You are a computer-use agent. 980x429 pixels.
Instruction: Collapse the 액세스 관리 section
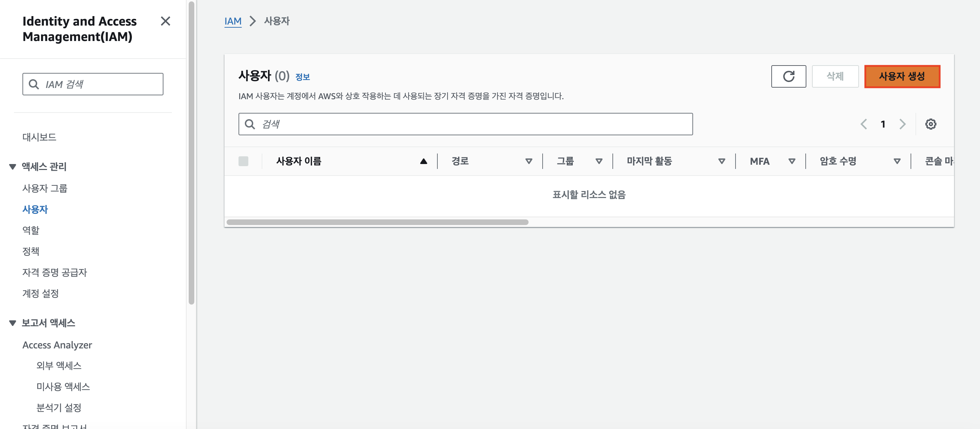click(x=13, y=166)
